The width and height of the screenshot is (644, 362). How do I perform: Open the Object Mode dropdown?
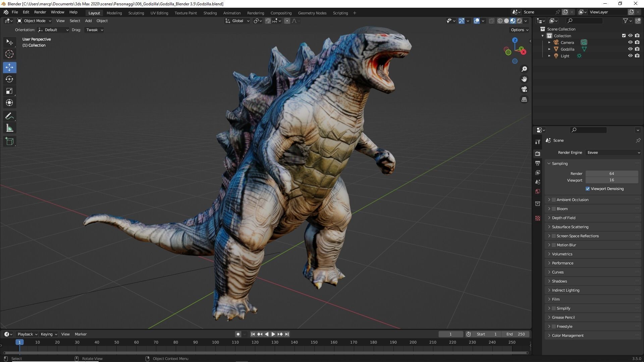click(x=34, y=21)
